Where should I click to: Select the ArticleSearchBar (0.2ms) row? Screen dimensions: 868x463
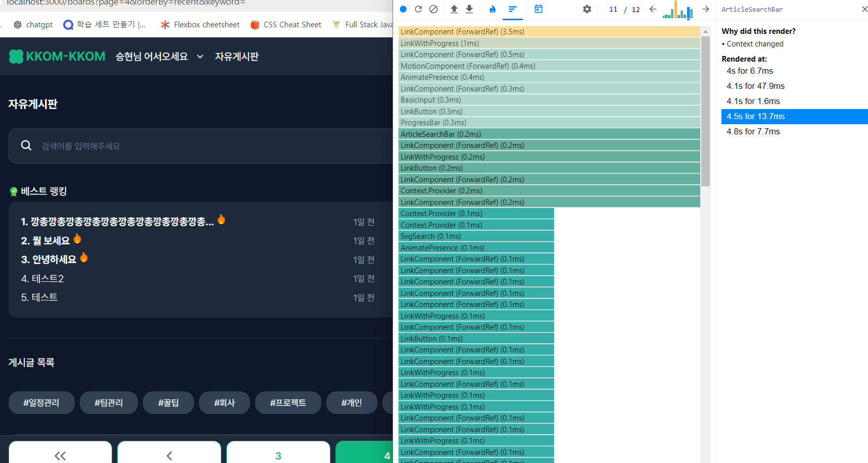pyautogui.click(x=549, y=134)
